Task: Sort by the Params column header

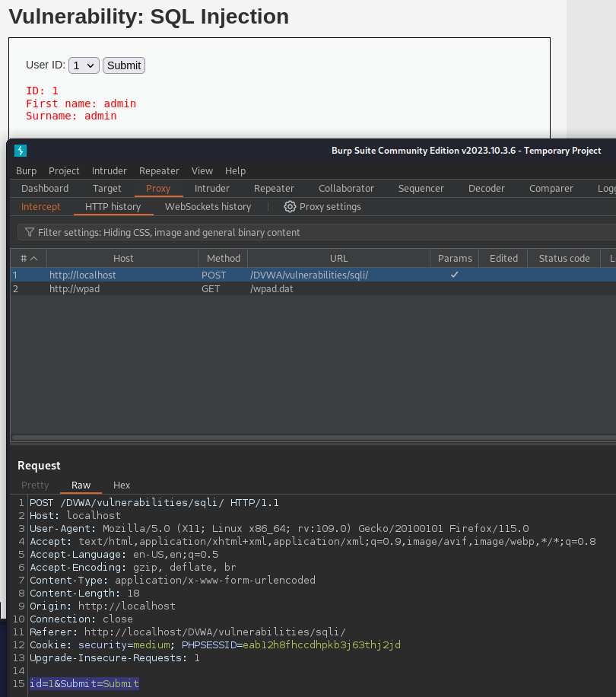Action: pos(455,258)
